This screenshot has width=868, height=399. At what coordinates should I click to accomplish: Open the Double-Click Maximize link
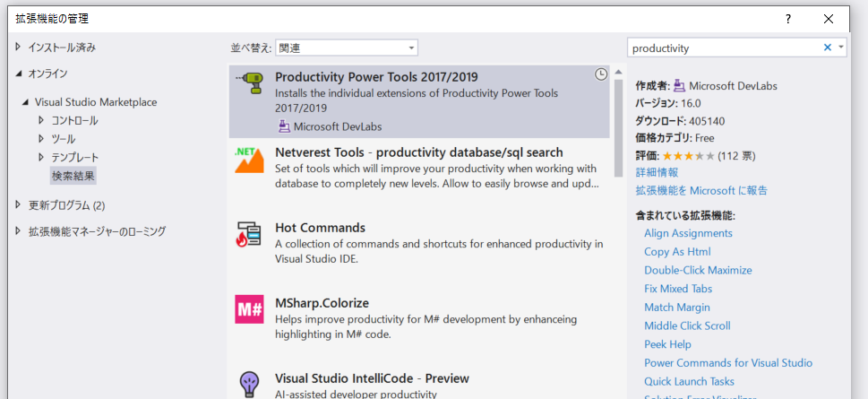tap(698, 271)
